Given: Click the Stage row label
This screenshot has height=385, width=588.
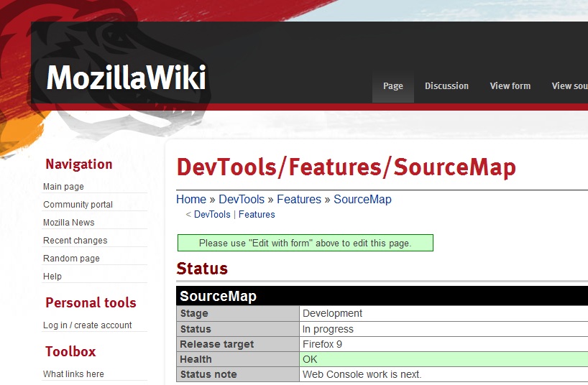Looking at the screenshot, I should point(194,313).
